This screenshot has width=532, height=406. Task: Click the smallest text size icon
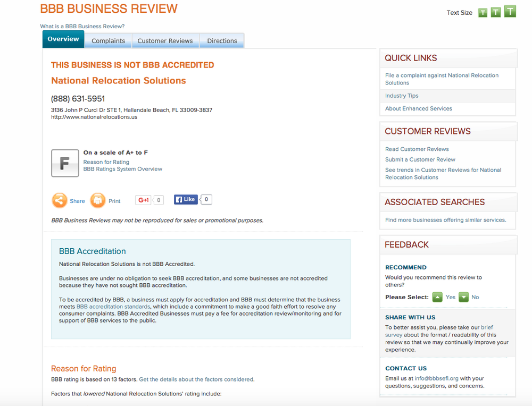[483, 13]
